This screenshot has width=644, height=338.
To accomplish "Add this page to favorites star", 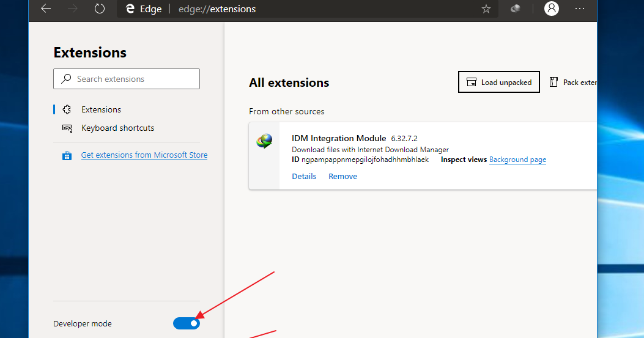I will click(x=486, y=9).
